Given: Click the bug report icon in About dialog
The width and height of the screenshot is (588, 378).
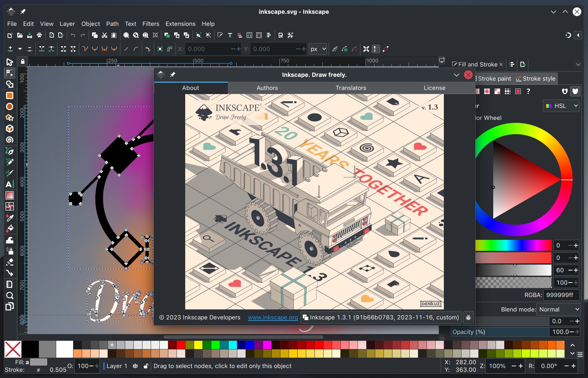Looking at the screenshot, I should click(468, 317).
